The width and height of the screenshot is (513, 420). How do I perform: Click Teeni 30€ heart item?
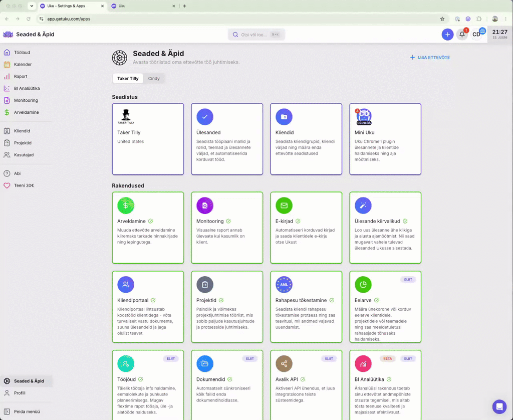coord(24,185)
